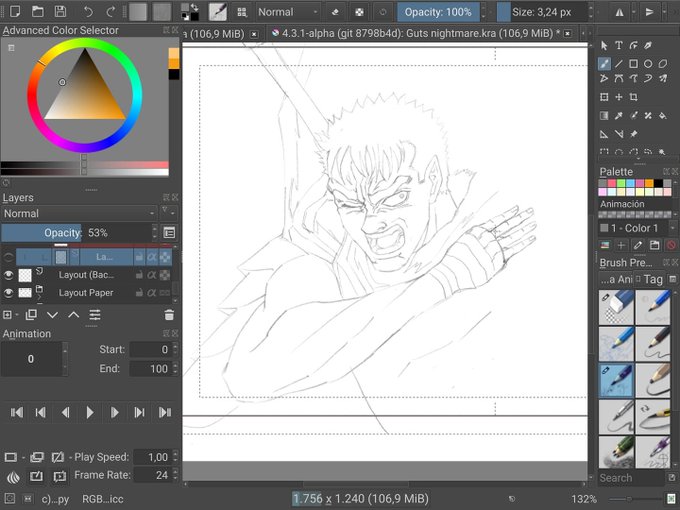Duplicate the selected layer
Screen dimensions: 680x510
pos(31,315)
